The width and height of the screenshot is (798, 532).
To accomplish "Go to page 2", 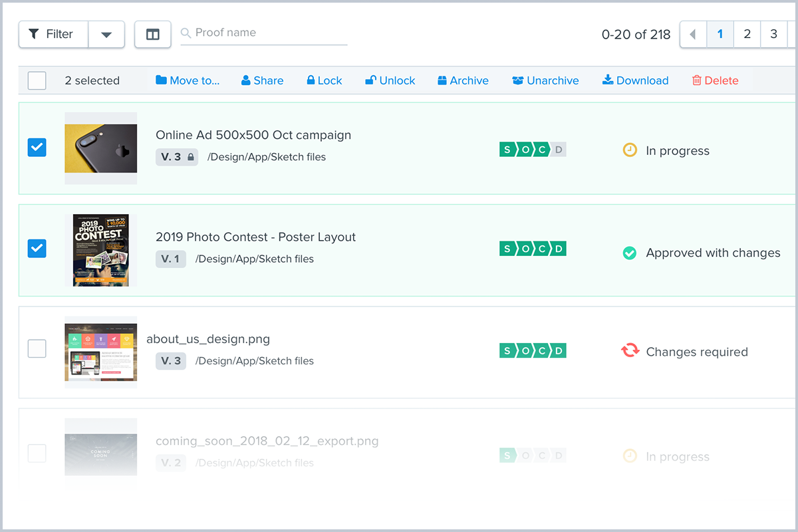I will click(747, 35).
